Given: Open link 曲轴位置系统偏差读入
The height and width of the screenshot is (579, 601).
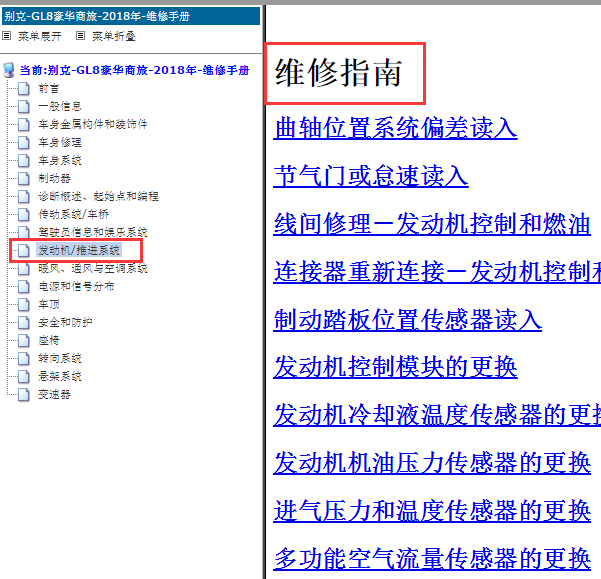Looking at the screenshot, I should click(396, 128).
